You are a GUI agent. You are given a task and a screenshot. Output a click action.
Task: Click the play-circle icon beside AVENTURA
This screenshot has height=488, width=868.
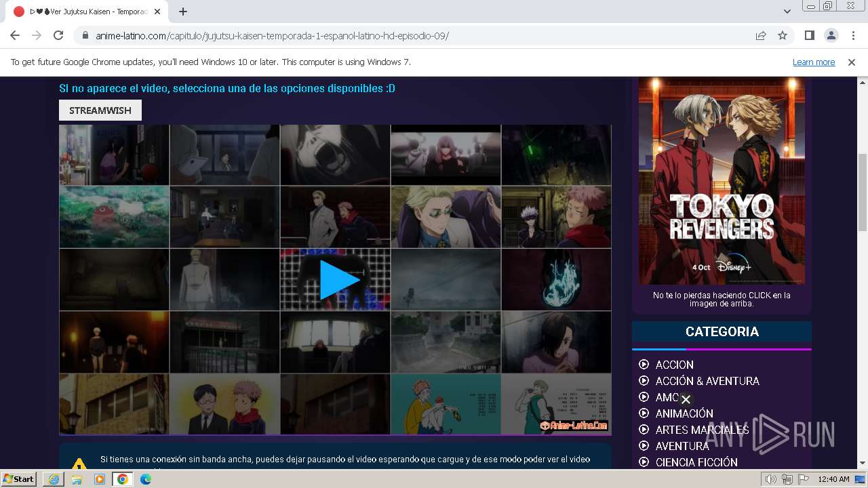tap(644, 446)
